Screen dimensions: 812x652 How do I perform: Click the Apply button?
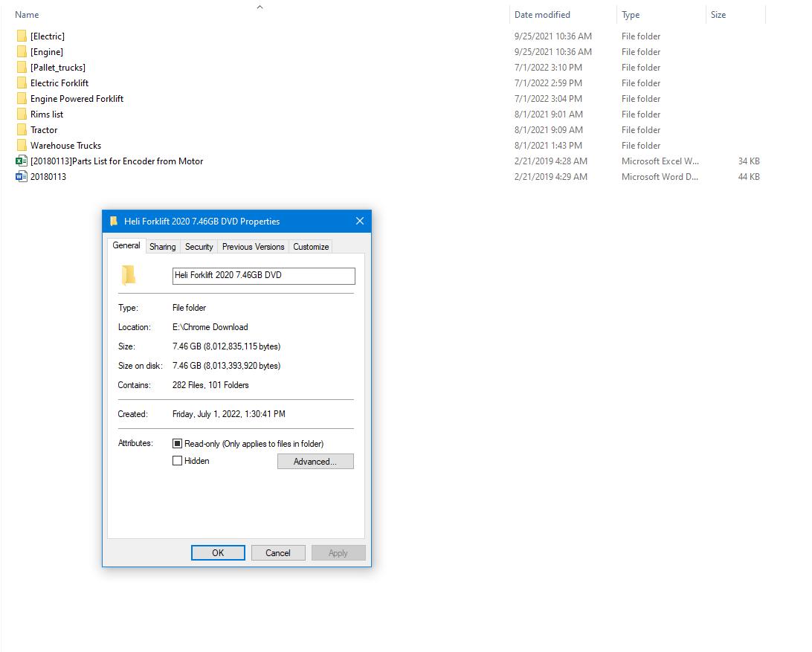[x=338, y=553]
